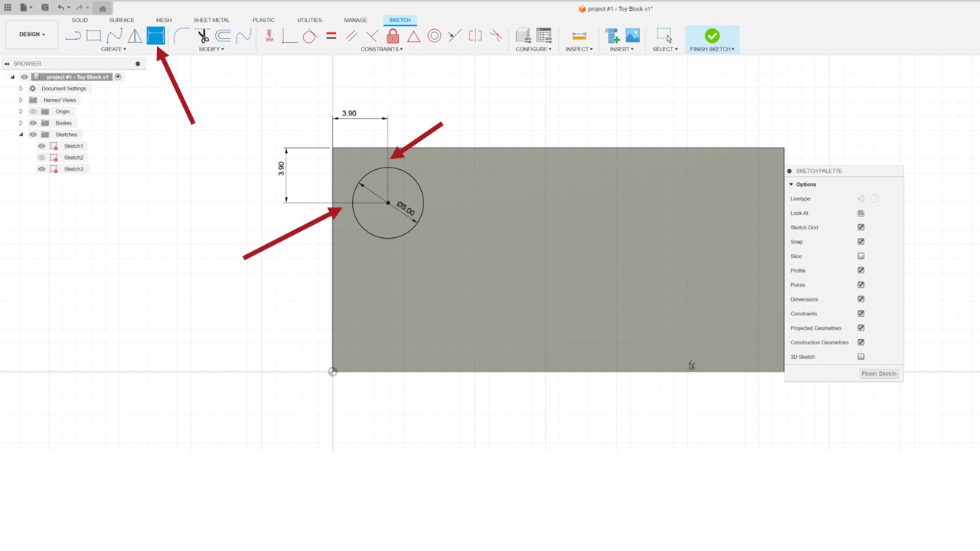Select the Fillet tool in Modify group

[181, 35]
